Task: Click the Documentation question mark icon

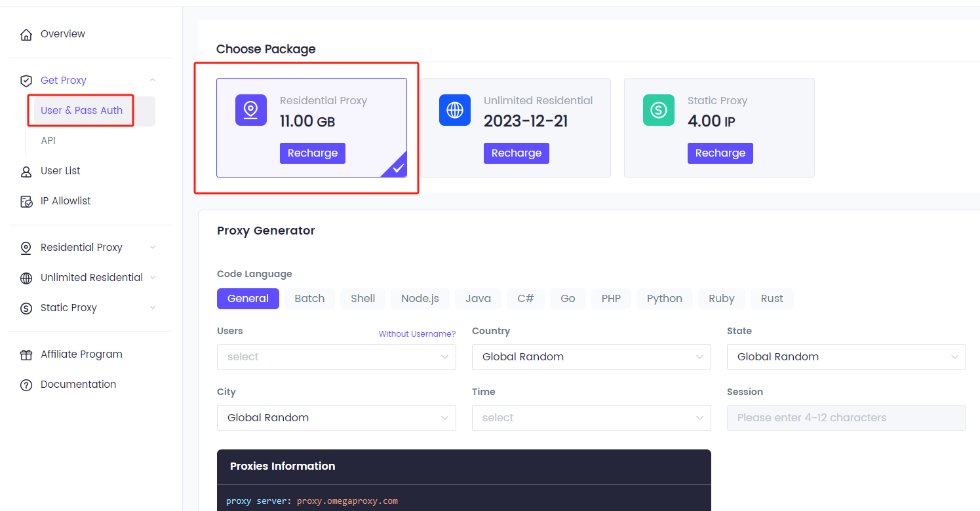Action: [x=26, y=385]
